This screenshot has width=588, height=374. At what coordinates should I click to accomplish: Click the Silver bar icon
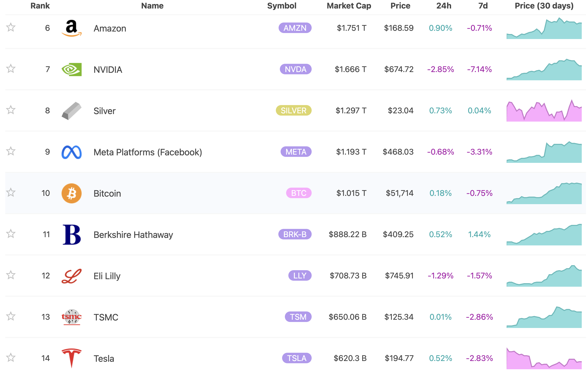pyautogui.click(x=71, y=110)
